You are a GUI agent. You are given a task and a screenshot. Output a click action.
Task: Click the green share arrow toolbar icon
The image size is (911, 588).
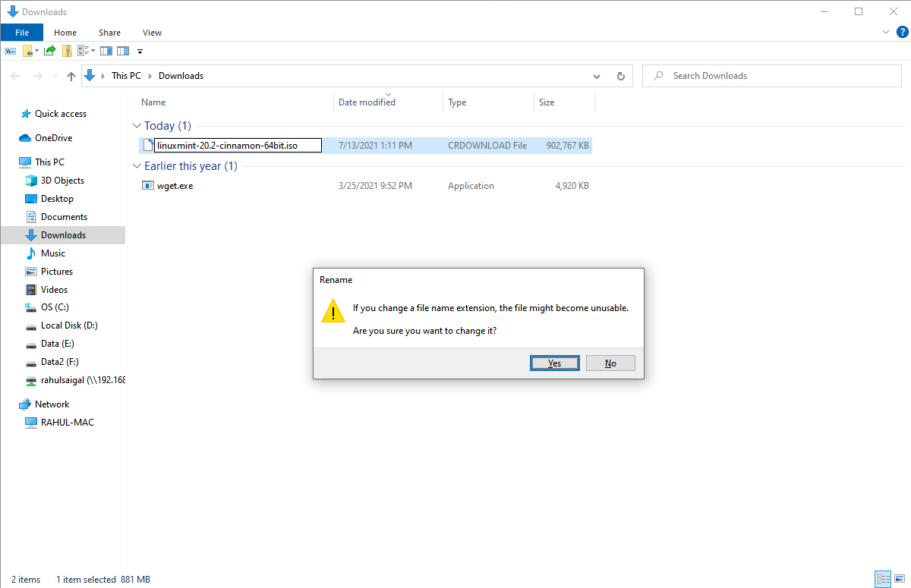[x=49, y=51]
